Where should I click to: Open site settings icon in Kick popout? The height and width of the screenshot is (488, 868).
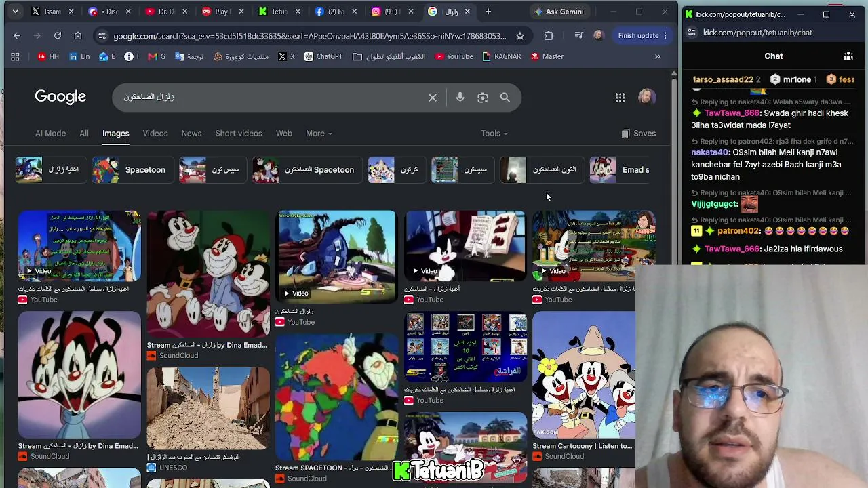coord(691,32)
